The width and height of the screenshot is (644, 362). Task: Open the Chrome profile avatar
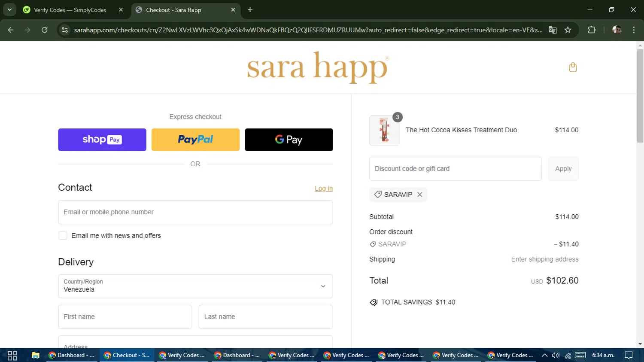[x=617, y=30]
